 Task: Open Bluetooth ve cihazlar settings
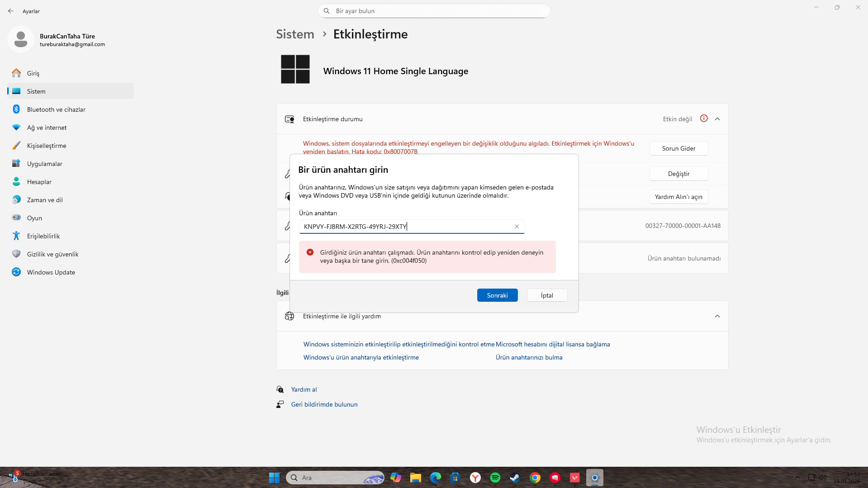coord(71,109)
